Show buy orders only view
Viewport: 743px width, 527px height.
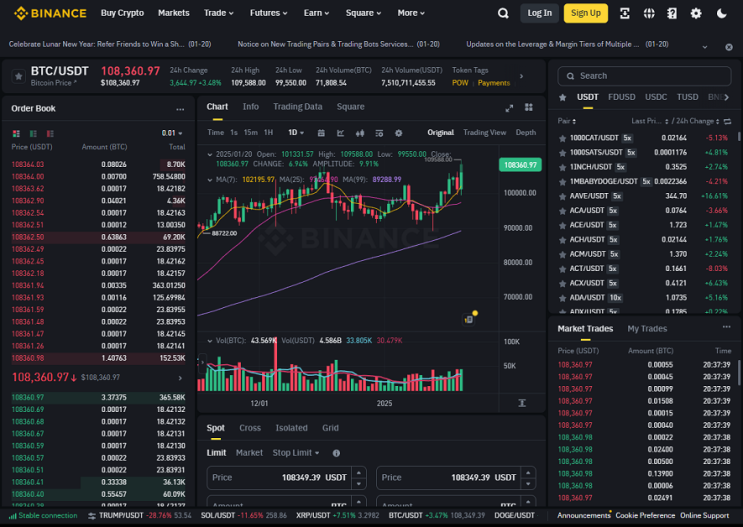(x=33, y=134)
